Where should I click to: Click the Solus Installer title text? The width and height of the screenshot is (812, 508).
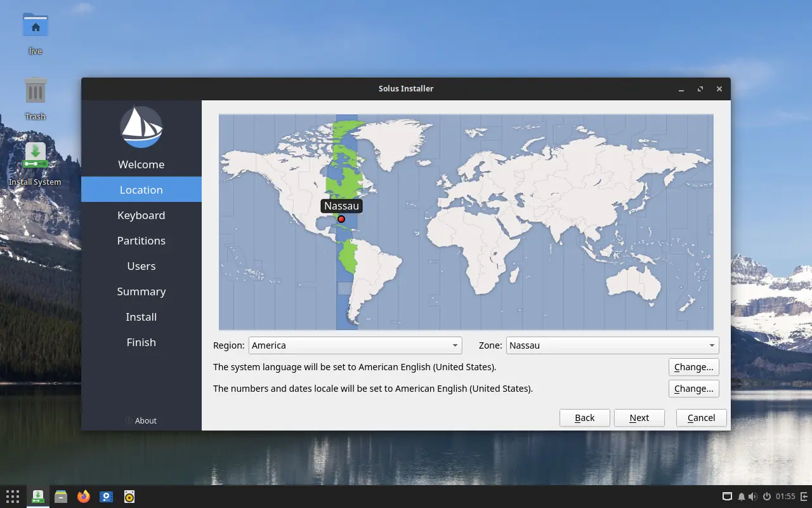[406, 89]
